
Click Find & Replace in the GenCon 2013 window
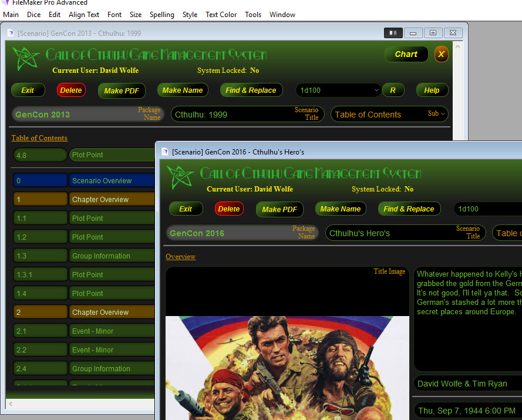tap(251, 90)
